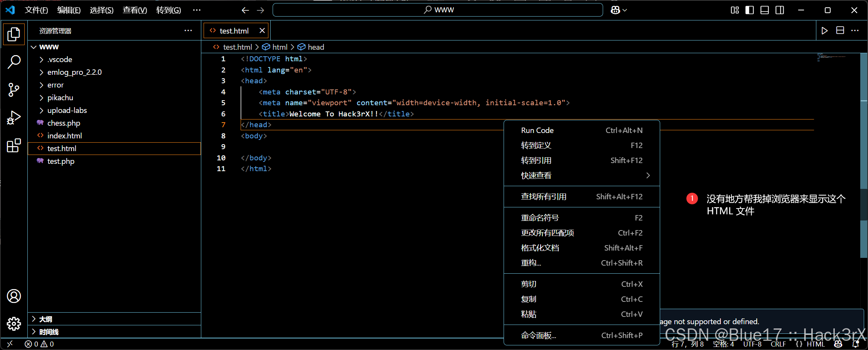Click the Copilot status bar icon
Viewport: 868px width, 350px height.
tap(838, 344)
